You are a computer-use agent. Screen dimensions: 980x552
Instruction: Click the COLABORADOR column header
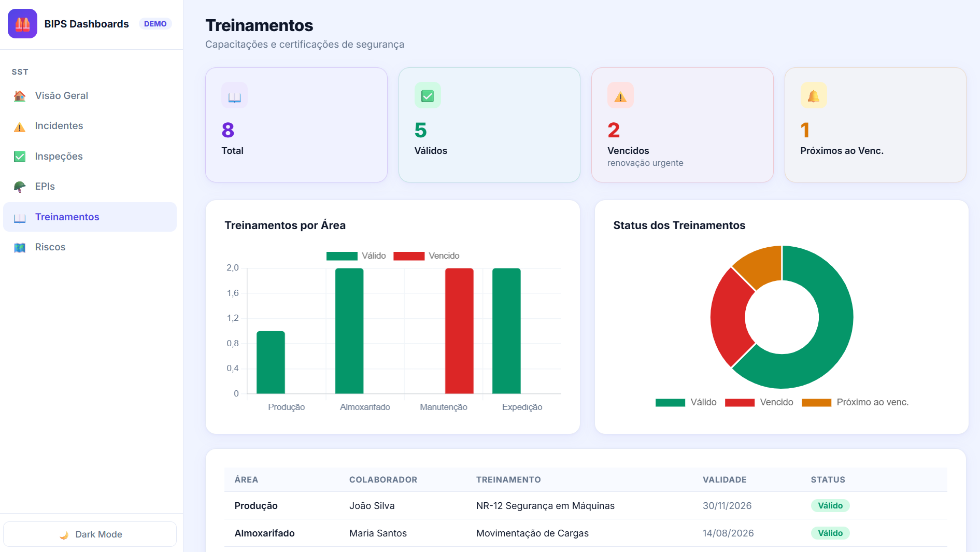[383, 480]
